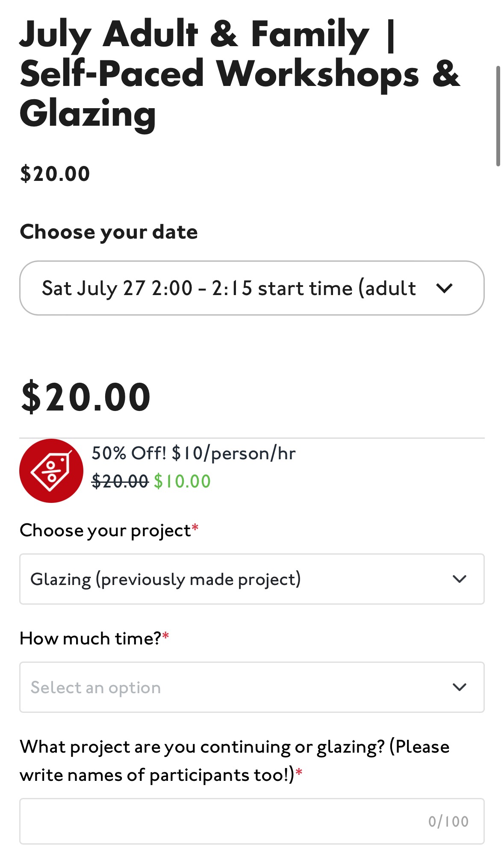Screen dimensions: 504x845
Task: Open the How much time dropdown
Action: click(239, 687)
